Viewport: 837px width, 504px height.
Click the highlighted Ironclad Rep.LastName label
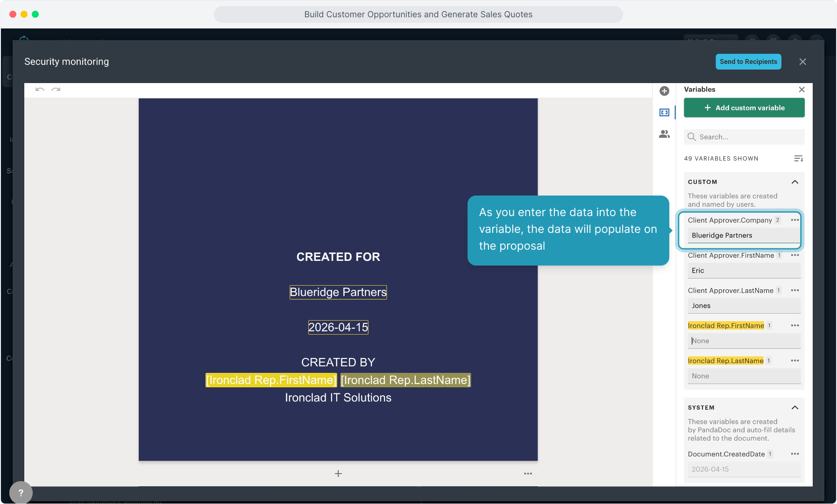pos(725,361)
